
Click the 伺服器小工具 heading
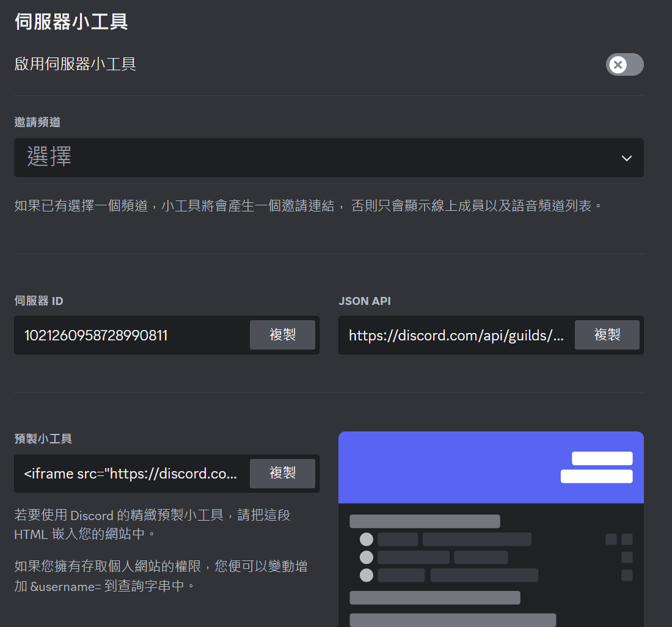coord(71,21)
